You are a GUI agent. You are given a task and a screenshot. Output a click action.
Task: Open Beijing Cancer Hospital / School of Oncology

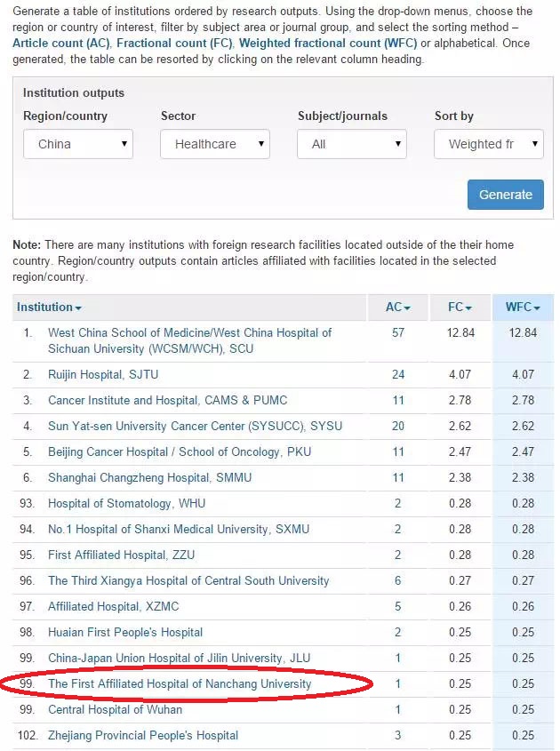tap(180, 452)
